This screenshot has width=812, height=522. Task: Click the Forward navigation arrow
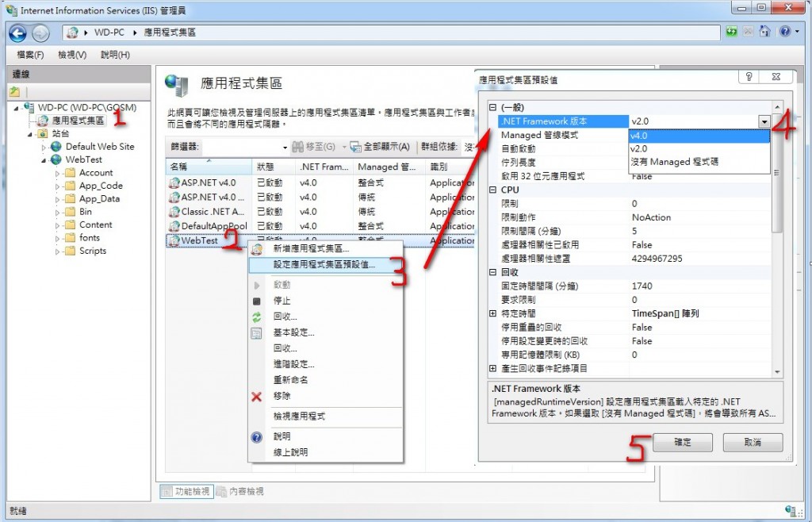click(x=40, y=33)
